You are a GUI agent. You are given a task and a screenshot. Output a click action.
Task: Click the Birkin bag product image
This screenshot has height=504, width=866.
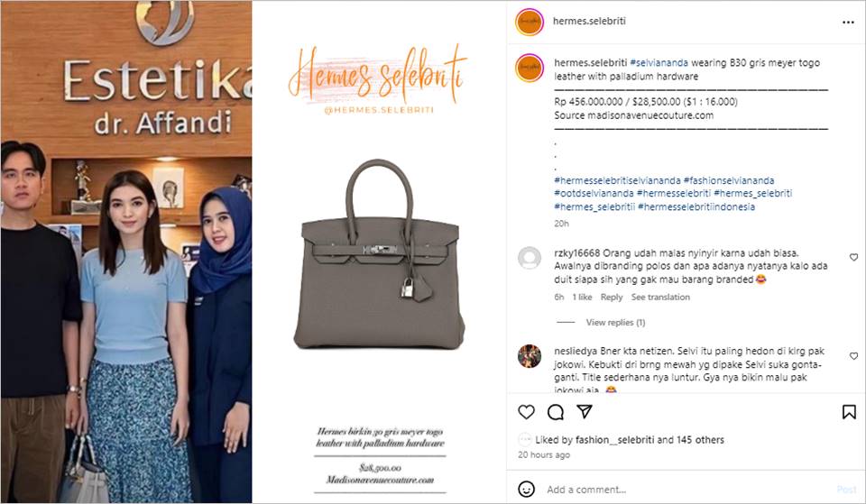380,254
